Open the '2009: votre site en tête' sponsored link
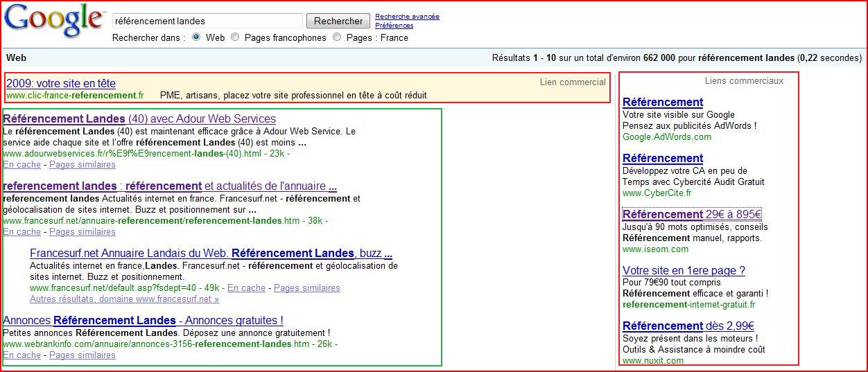This screenshot has height=372, width=868. click(61, 83)
